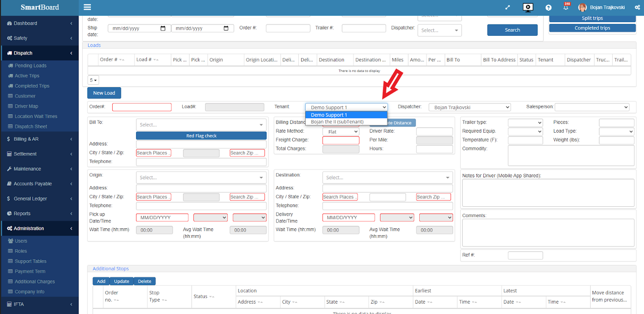The width and height of the screenshot is (644, 314).
Task: Click the Active Trips truck icon
Action: (11, 76)
